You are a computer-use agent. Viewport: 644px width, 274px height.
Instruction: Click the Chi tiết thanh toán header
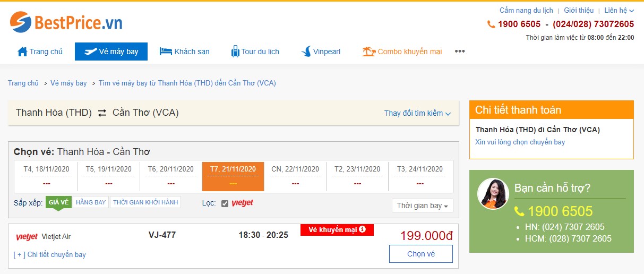[x=552, y=110]
